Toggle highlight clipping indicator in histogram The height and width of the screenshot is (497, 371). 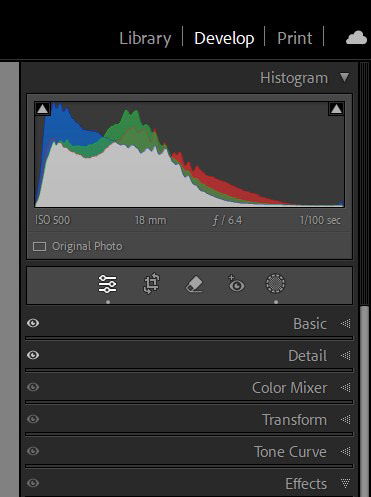pyautogui.click(x=336, y=109)
